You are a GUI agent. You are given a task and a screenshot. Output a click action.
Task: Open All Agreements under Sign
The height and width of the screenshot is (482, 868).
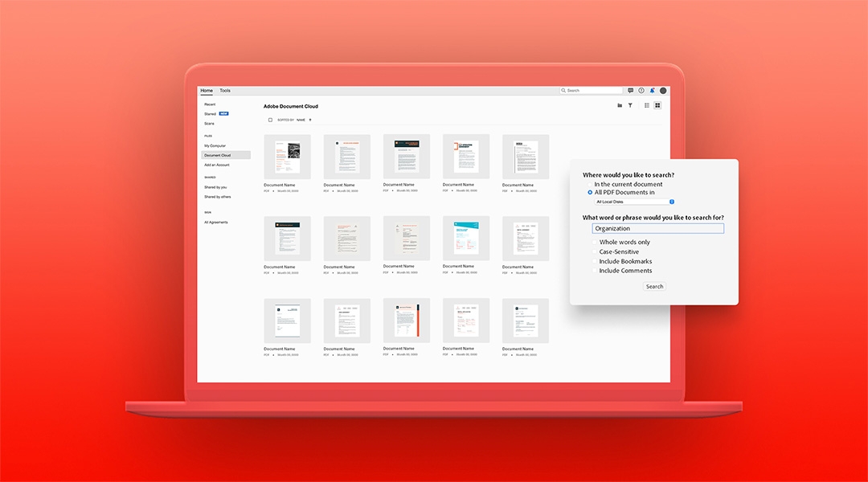216,222
